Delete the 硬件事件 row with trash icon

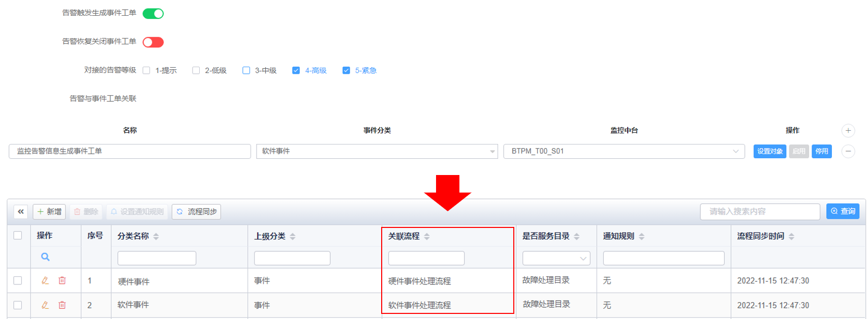coord(62,280)
